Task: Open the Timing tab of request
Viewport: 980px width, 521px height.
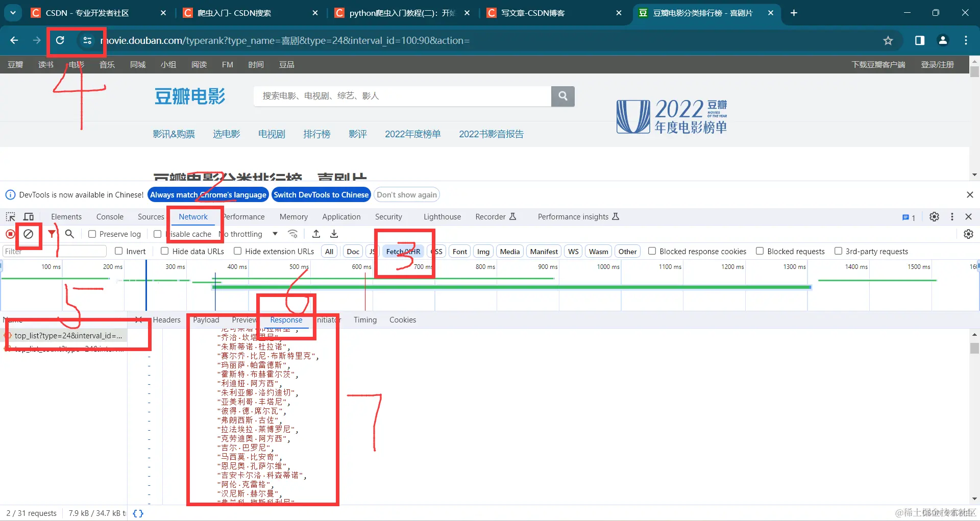Action: (x=365, y=320)
